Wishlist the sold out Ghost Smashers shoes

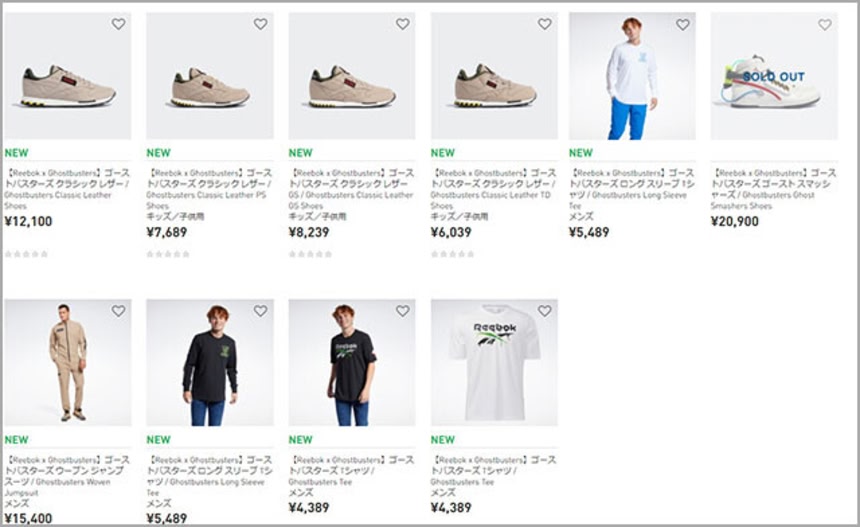pos(824,25)
